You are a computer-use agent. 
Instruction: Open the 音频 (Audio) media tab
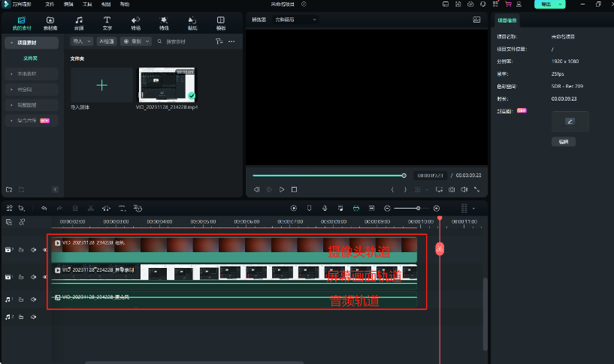79,23
